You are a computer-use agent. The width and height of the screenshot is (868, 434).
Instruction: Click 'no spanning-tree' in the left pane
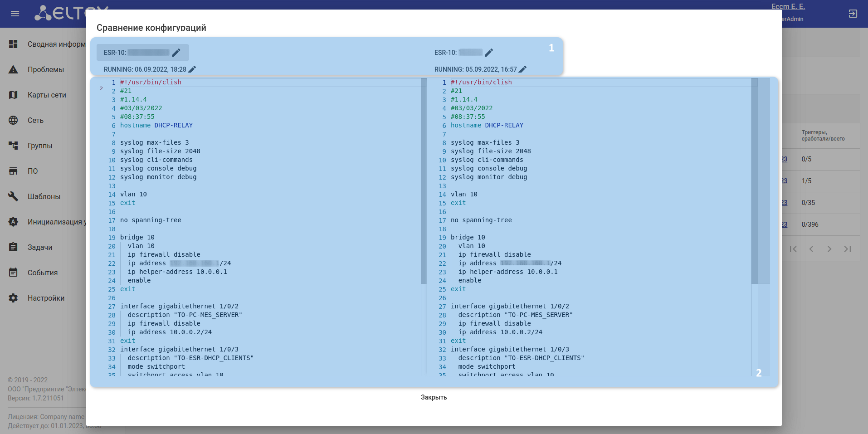point(151,220)
